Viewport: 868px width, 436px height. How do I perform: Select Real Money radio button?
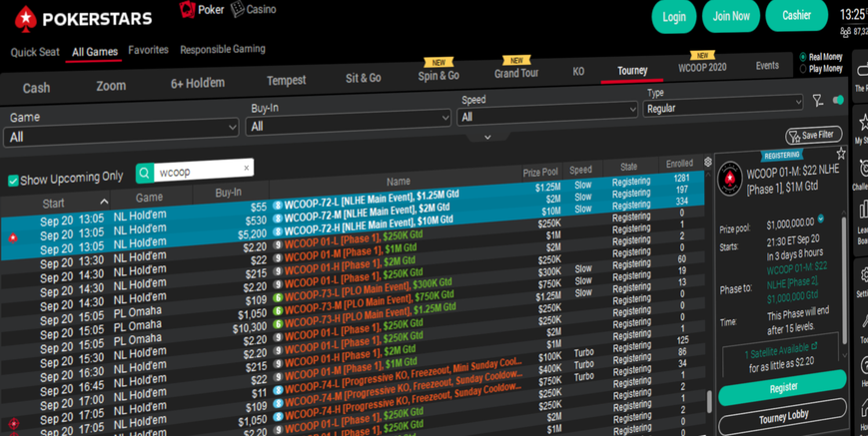coord(803,57)
